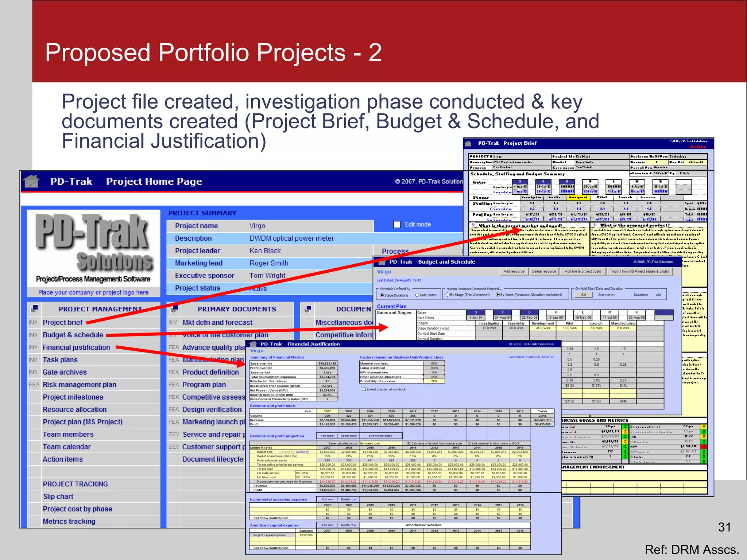This screenshot has height=560, width=747.
Task: Open the Task plans link
Action: [60, 360]
